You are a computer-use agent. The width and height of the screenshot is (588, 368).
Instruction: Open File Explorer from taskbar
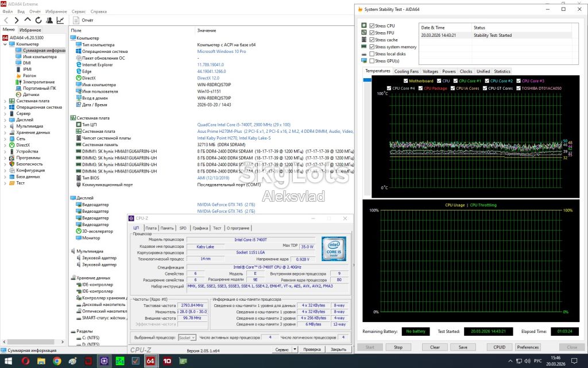coord(41,361)
